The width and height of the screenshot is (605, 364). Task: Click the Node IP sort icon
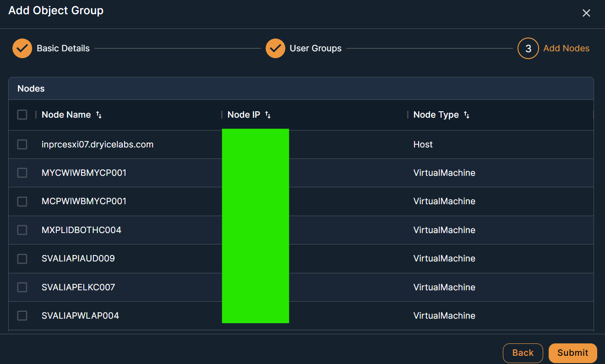point(268,115)
